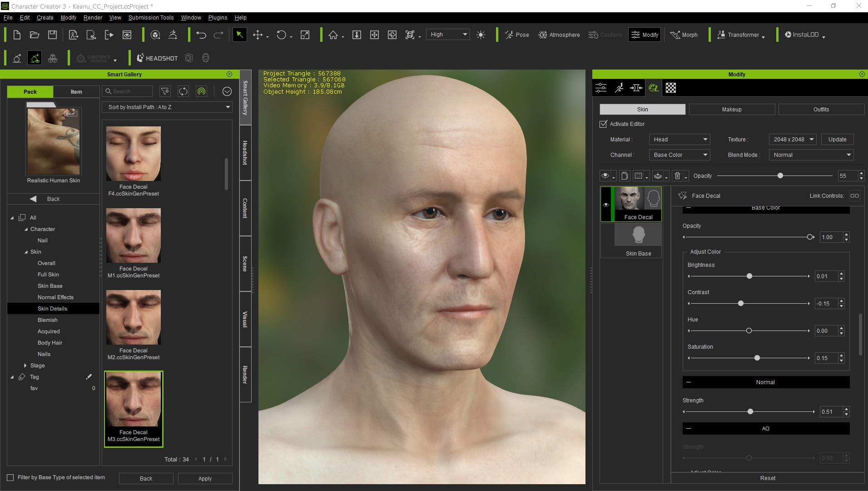Click the delete layer trash icon

click(x=677, y=176)
